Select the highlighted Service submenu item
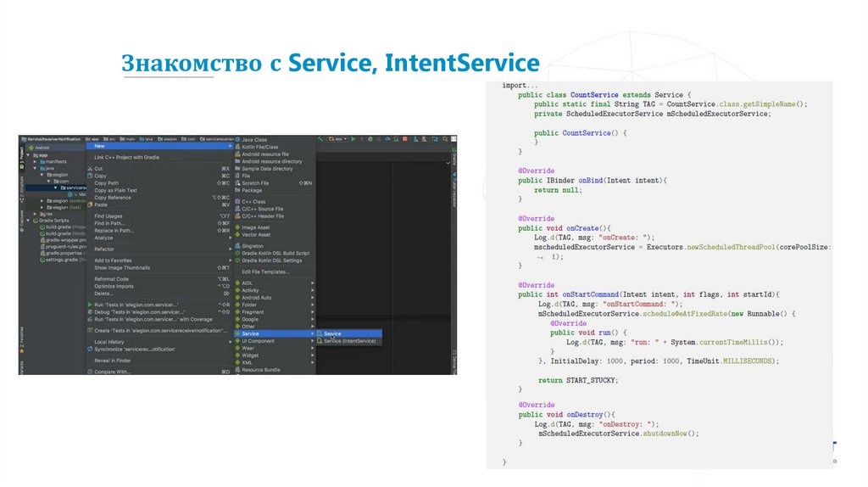The height and width of the screenshot is (487, 868). (331, 333)
